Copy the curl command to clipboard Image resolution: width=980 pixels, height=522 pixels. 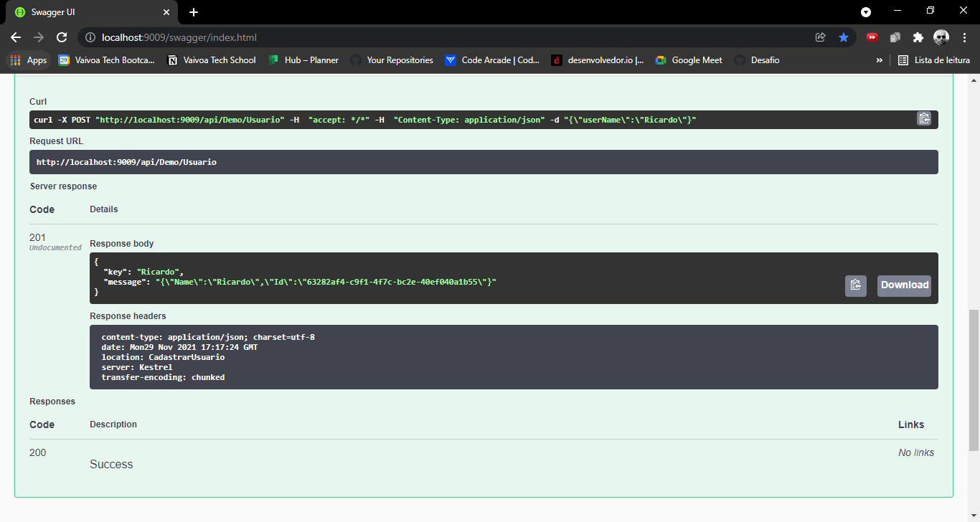925,119
